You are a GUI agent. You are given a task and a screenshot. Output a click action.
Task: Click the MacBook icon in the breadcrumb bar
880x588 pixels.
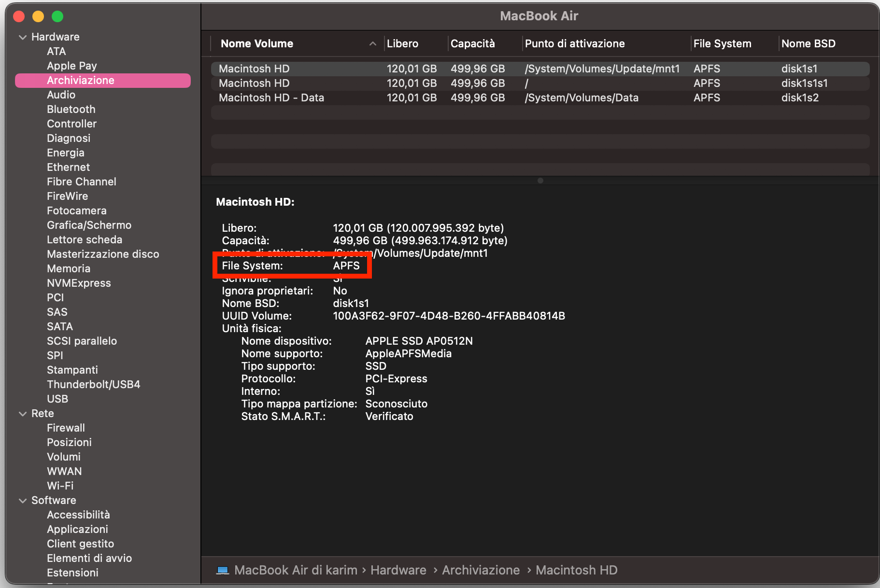coord(223,570)
